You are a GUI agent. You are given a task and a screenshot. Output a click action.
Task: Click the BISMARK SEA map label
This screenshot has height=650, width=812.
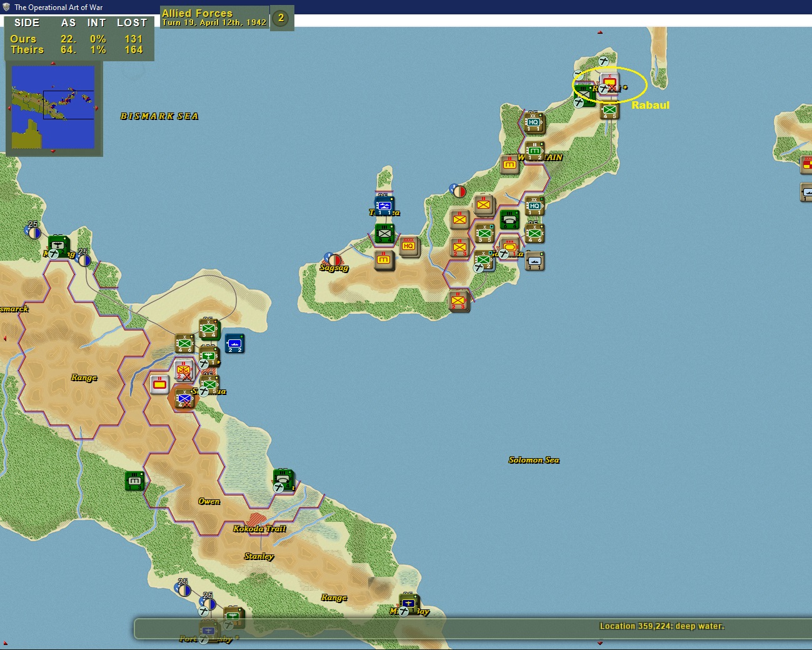(159, 116)
